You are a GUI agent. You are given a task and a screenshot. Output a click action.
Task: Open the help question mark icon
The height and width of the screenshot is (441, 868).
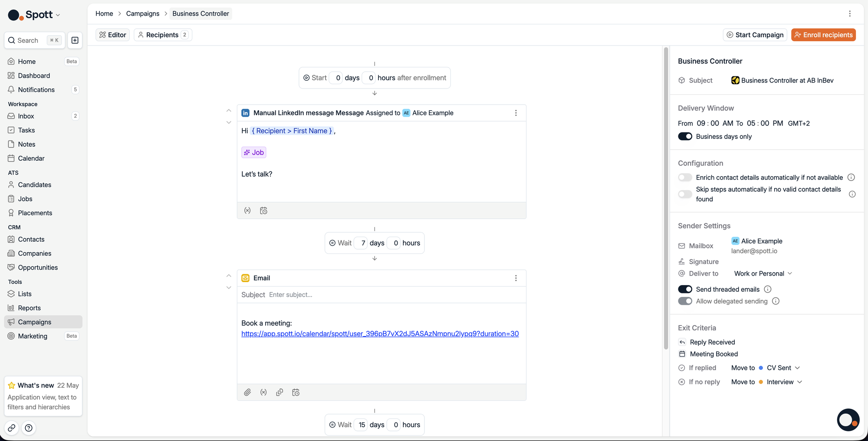tap(29, 428)
